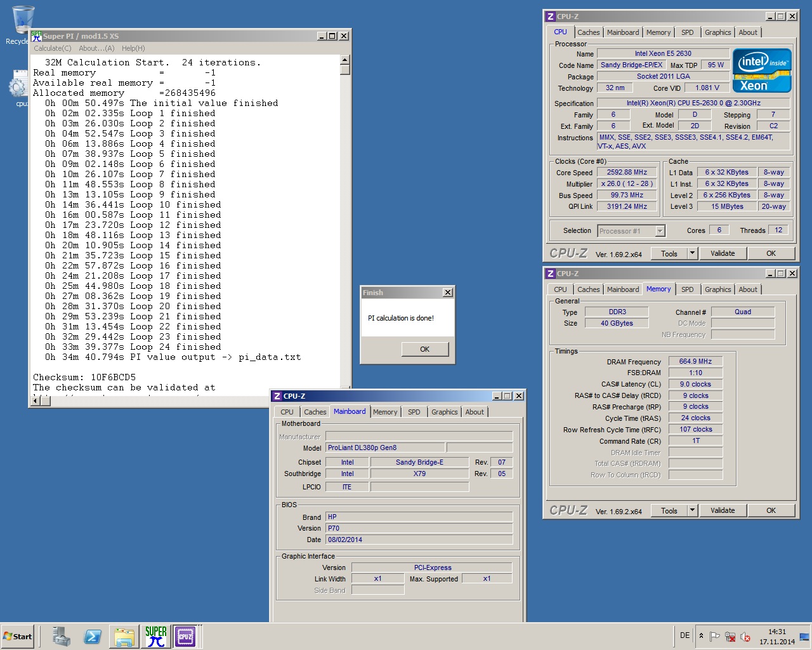Select About tab in top CPU-Z window
The width and height of the screenshot is (812, 650).
click(748, 32)
